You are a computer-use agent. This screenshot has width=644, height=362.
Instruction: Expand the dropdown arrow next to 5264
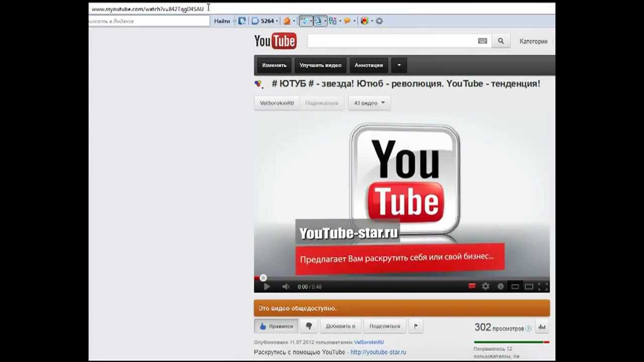point(277,21)
